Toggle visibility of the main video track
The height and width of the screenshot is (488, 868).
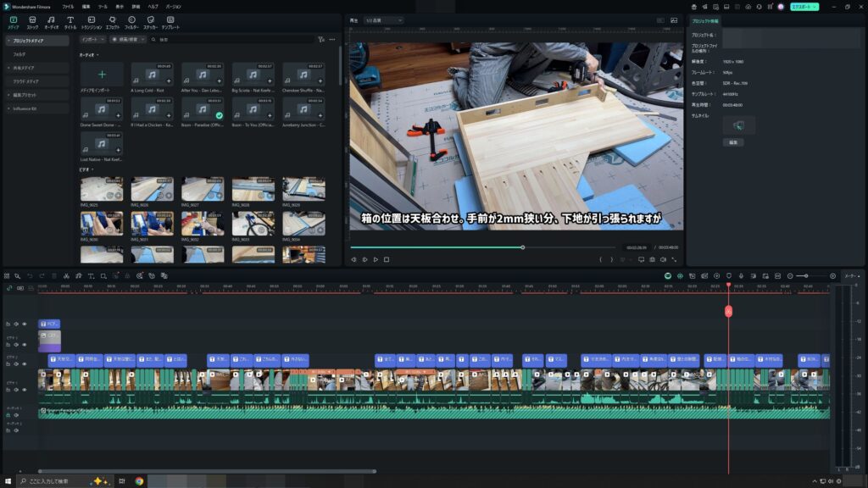tap(25, 389)
